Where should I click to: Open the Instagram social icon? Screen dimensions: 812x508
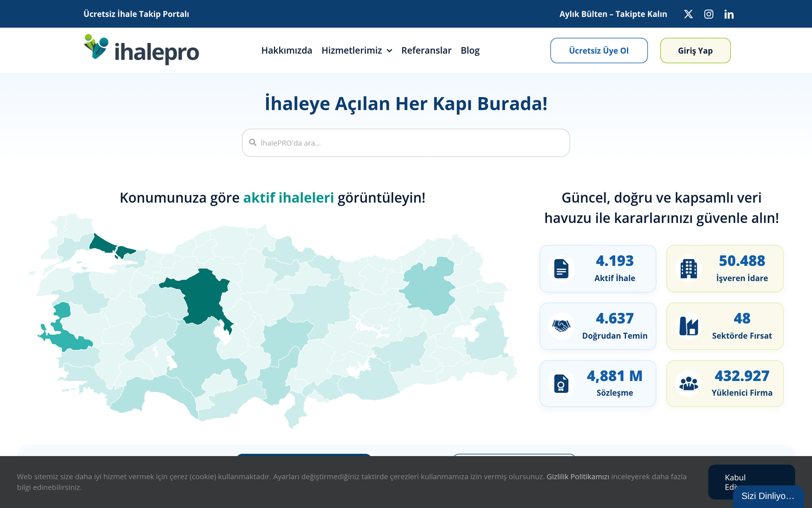tap(709, 14)
